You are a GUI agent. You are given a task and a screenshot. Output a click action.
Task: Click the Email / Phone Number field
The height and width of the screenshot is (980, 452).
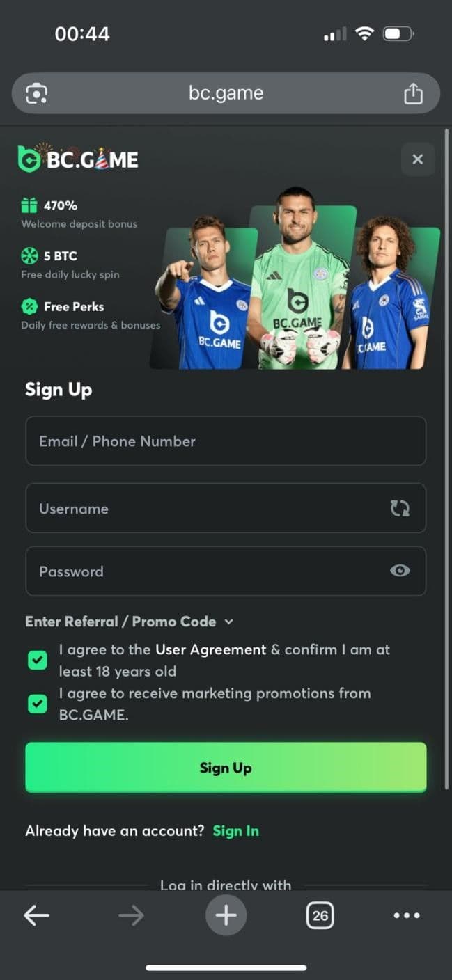226,441
